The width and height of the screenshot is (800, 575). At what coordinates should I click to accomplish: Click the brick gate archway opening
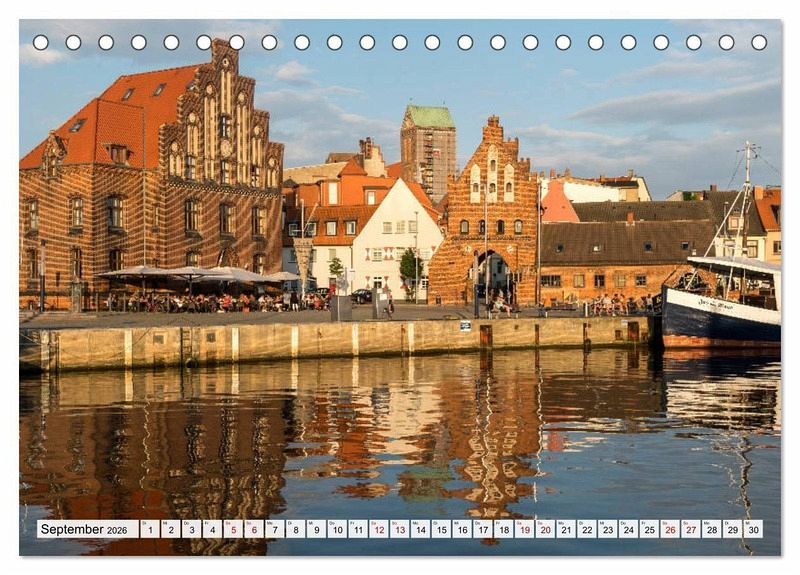click(x=492, y=276)
